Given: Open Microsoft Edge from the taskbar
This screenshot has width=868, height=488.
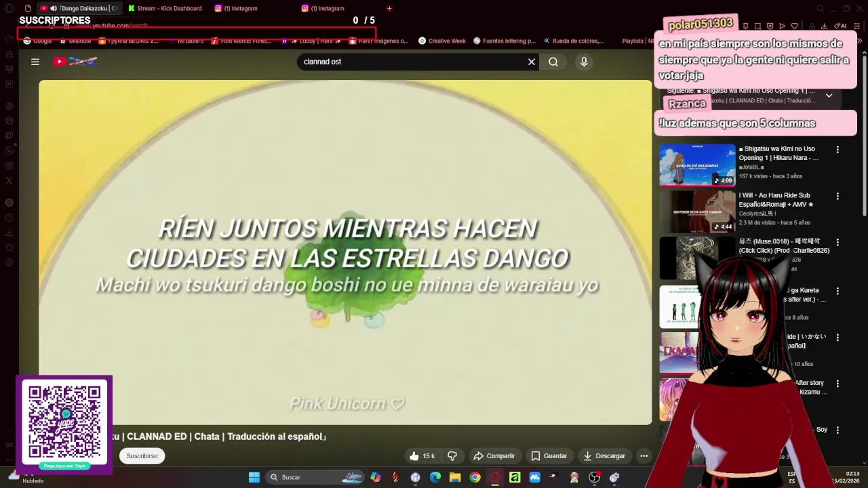Looking at the screenshot, I should click(435, 477).
